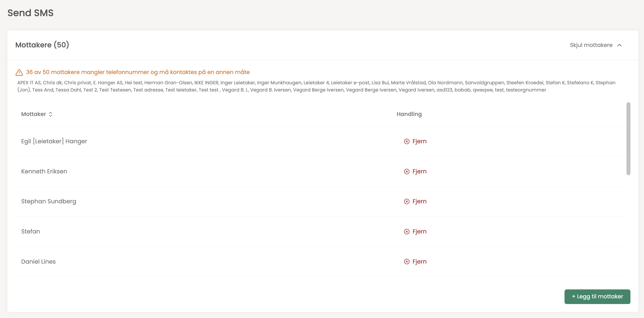Click the remove icon beside Daniel Lines
The width and height of the screenshot is (644, 318).
pos(406,262)
